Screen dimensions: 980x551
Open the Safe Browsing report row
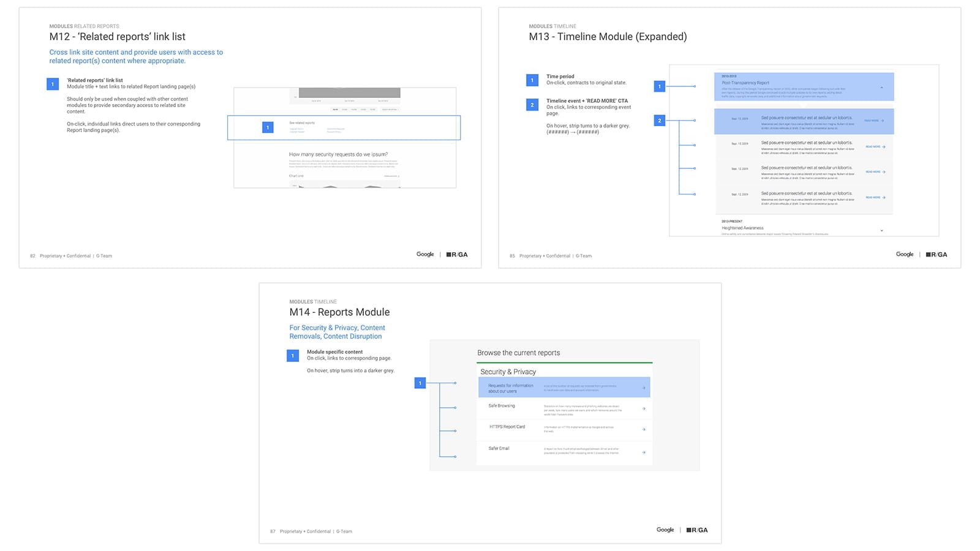point(564,408)
